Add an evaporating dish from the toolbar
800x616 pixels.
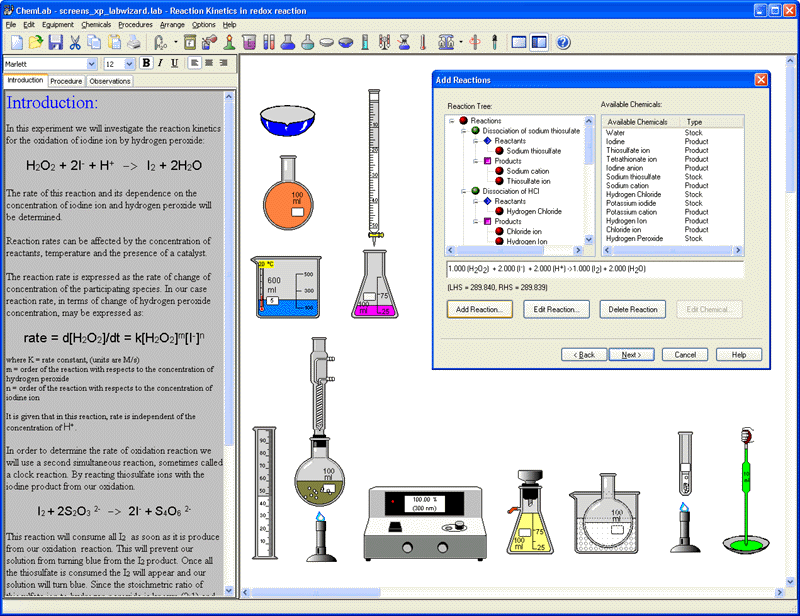(326, 42)
